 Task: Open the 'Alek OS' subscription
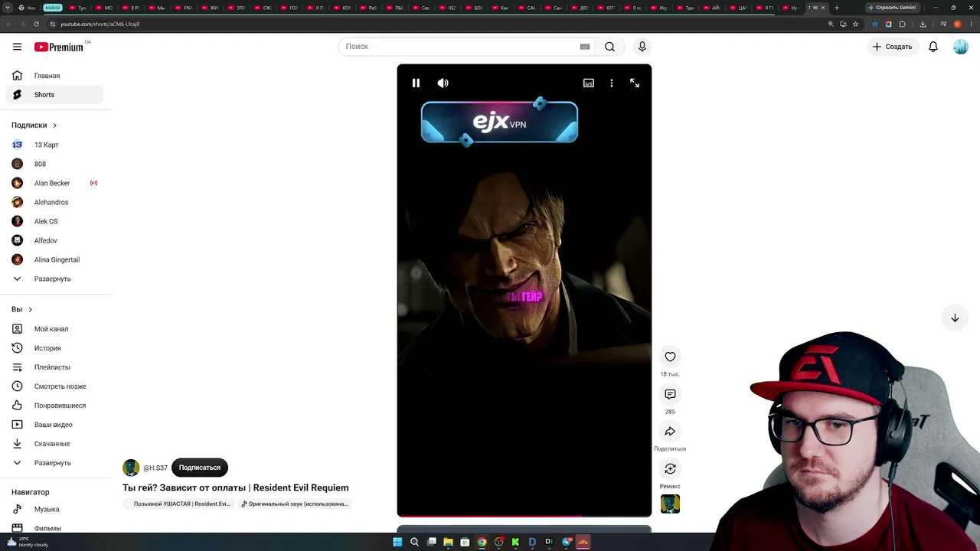[54, 221]
